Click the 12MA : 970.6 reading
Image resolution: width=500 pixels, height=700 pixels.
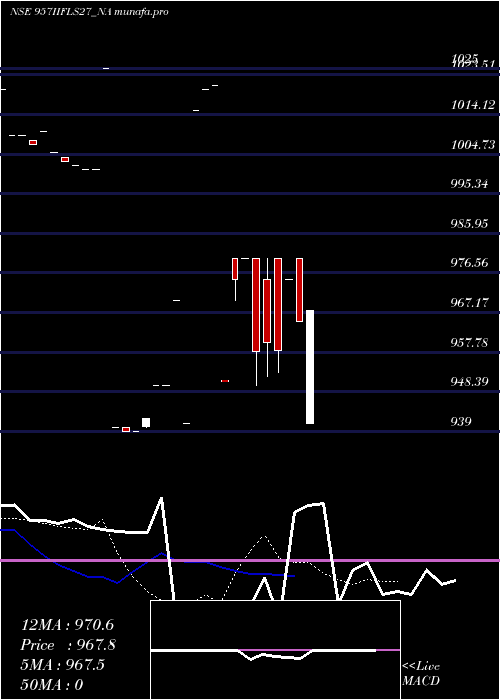pos(67,625)
